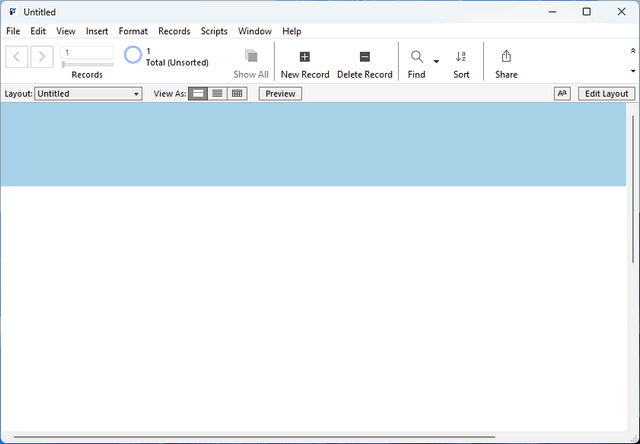The height and width of the screenshot is (444, 640).
Task: Expand the toolbar overflow arrow
Action: pyautogui.click(x=632, y=71)
